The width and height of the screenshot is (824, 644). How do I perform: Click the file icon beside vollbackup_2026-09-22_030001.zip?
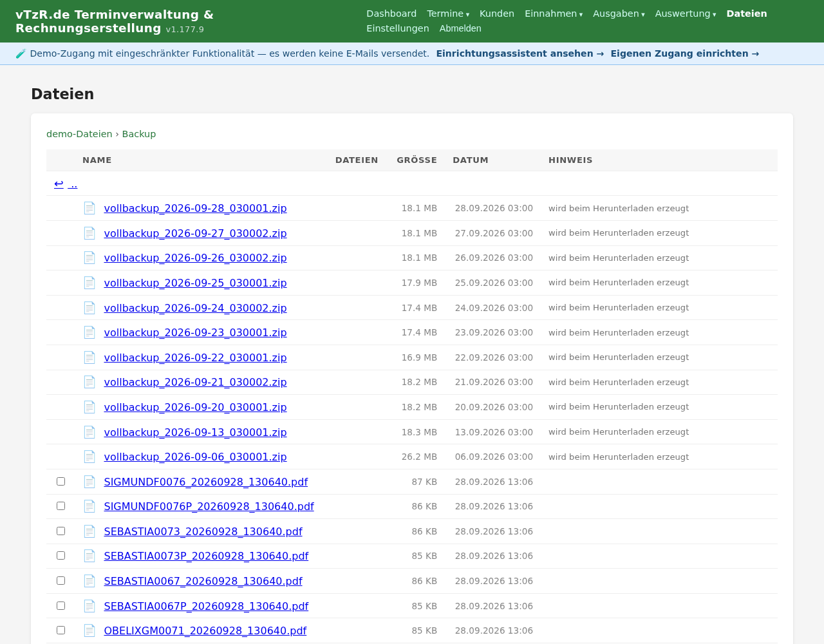pyautogui.click(x=89, y=357)
